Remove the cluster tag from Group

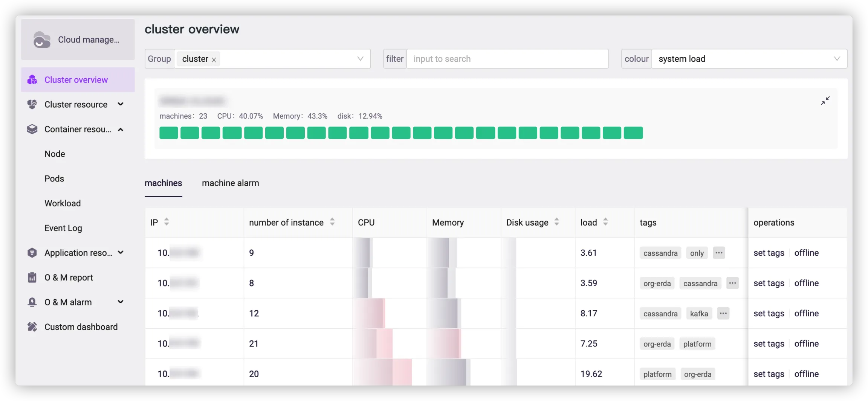pos(214,60)
